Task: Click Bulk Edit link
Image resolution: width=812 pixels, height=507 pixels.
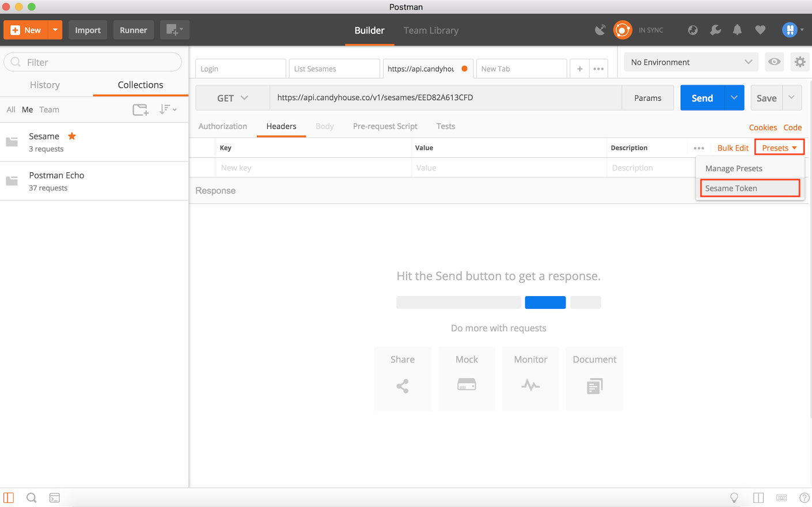Action: 733,148
